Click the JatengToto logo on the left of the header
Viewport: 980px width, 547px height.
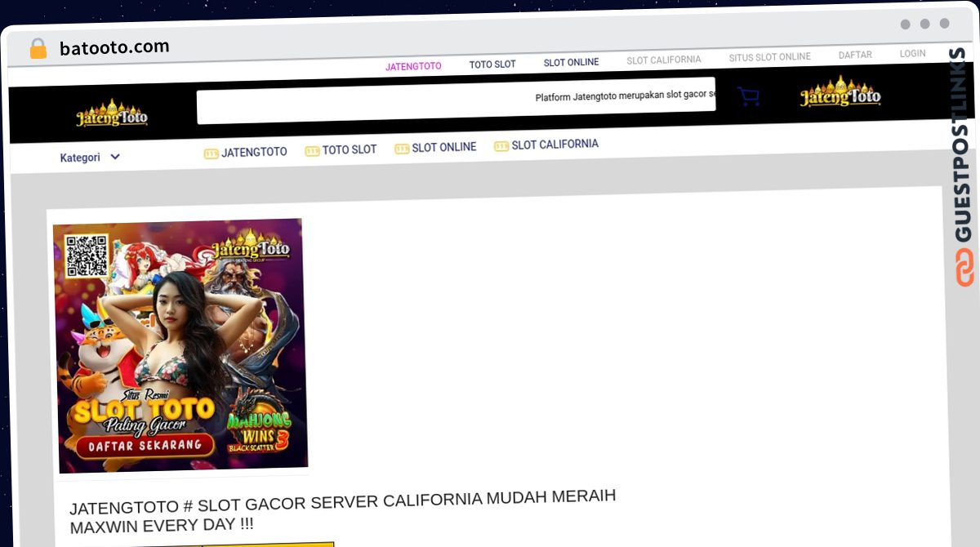pos(112,114)
